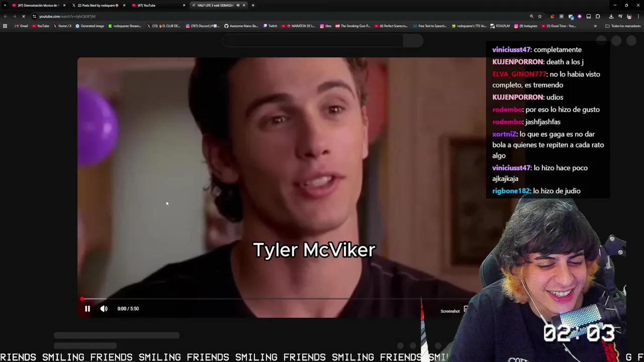This screenshot has width=644, height=362.
Task: Close the HALF LIFE 3 tab
Action: (244, 5)
